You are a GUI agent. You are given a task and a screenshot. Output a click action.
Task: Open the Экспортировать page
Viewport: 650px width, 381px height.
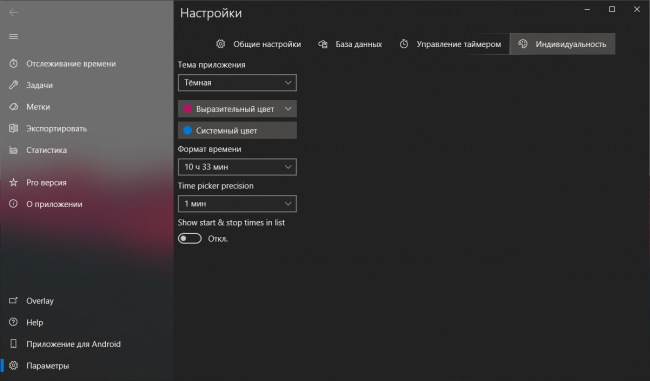[x=87, y=128]
